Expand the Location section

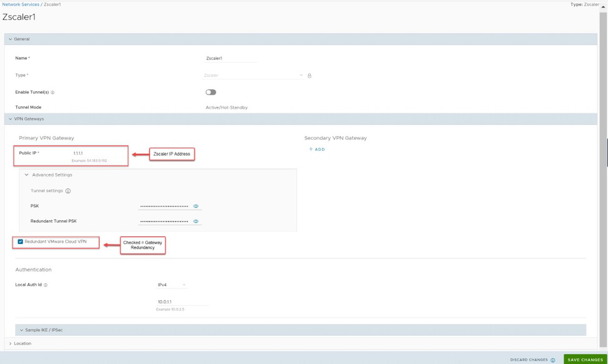[11, 343]
